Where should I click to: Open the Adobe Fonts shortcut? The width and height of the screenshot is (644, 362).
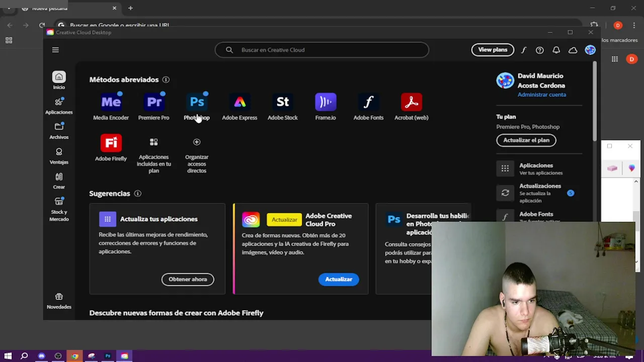point(368,107)
